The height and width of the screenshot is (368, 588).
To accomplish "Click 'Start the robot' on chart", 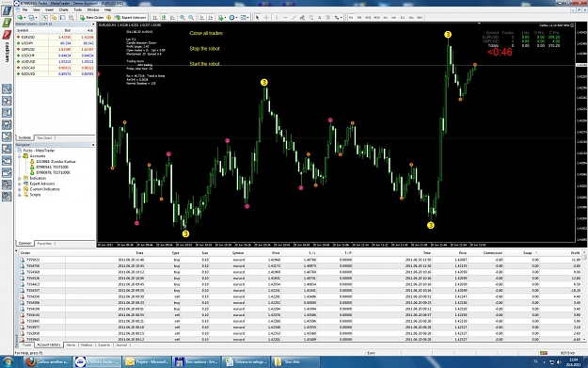I will tap(204, 64).
